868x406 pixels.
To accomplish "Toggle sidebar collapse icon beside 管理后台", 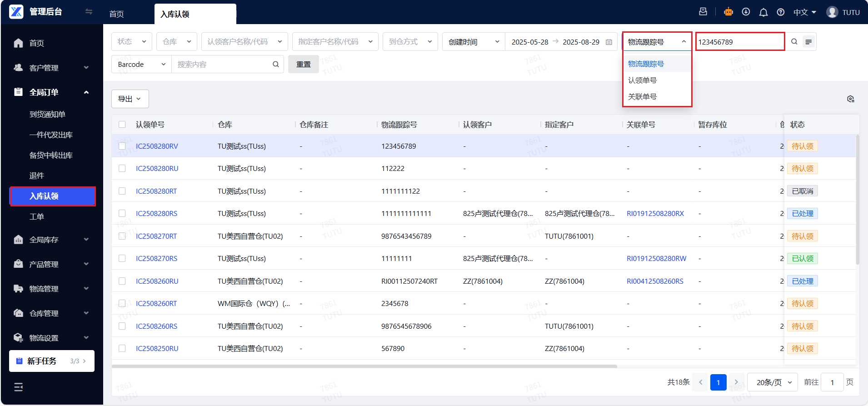I will click(x=89, y=12).
